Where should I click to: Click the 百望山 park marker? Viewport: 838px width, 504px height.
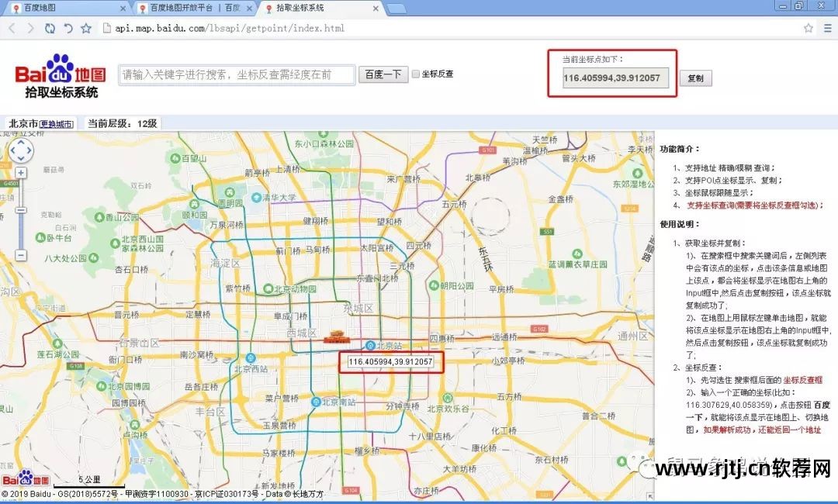175,158
